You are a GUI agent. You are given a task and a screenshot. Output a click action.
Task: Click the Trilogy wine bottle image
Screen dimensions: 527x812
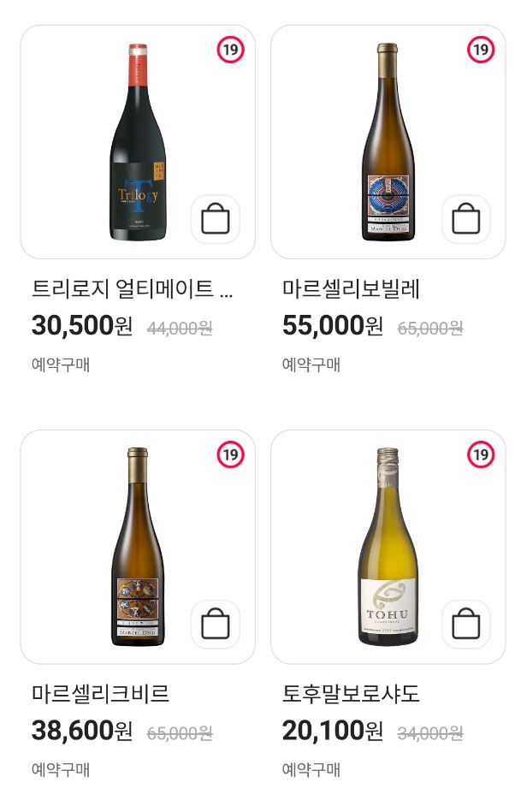(137, 145)
